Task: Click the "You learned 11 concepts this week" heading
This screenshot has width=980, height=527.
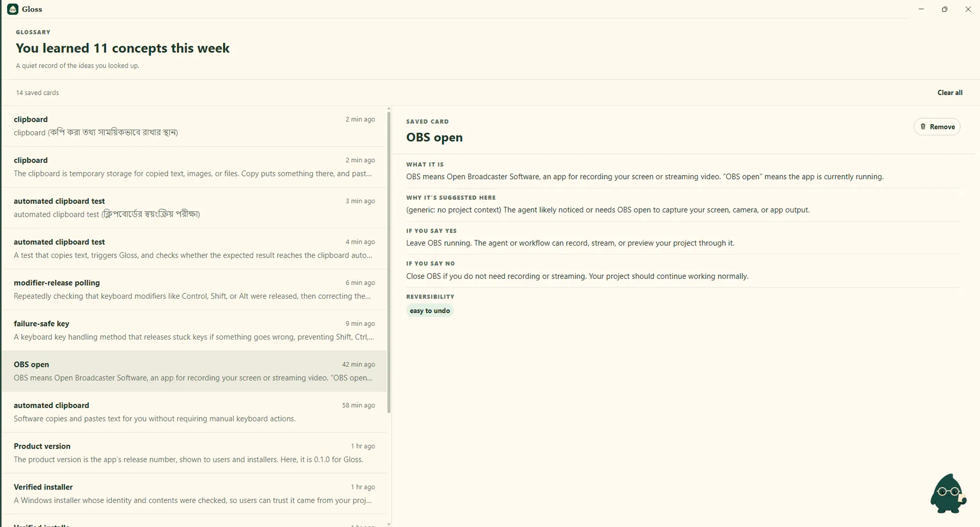Action: [122, 48]
